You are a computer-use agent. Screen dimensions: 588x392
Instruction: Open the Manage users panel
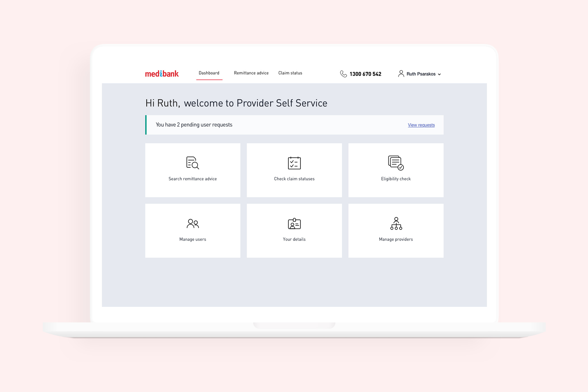tap(193, 230)
